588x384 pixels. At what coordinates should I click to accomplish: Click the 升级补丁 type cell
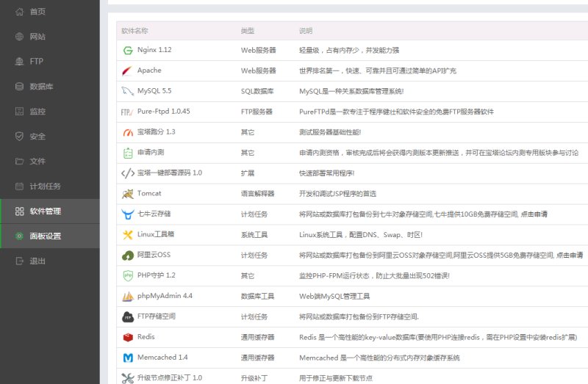[254, 378]
